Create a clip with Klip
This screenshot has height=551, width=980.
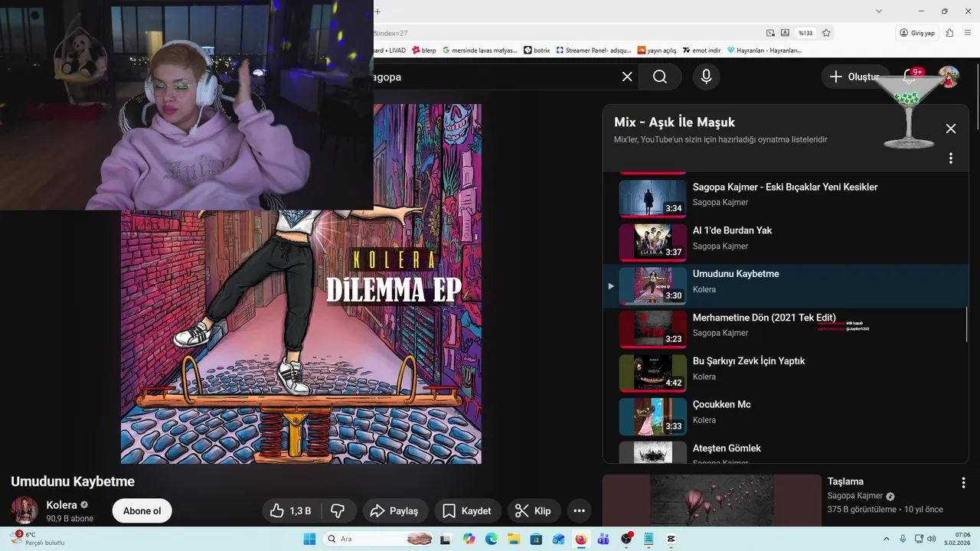point(534,511)
